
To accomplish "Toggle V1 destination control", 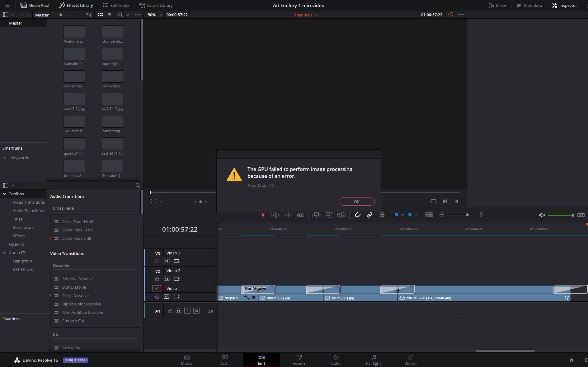I will [157, 289].
